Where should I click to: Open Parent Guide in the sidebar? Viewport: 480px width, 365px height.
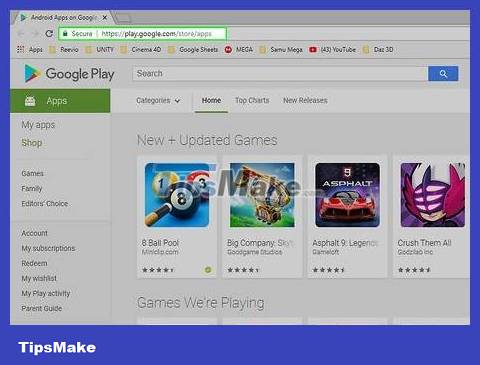tap(42, 308)
